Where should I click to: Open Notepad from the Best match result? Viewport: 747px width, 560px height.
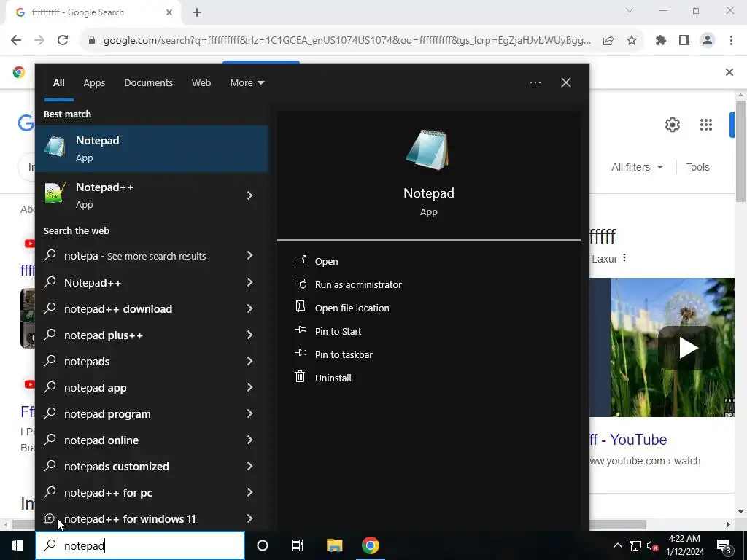pos(152,149)
